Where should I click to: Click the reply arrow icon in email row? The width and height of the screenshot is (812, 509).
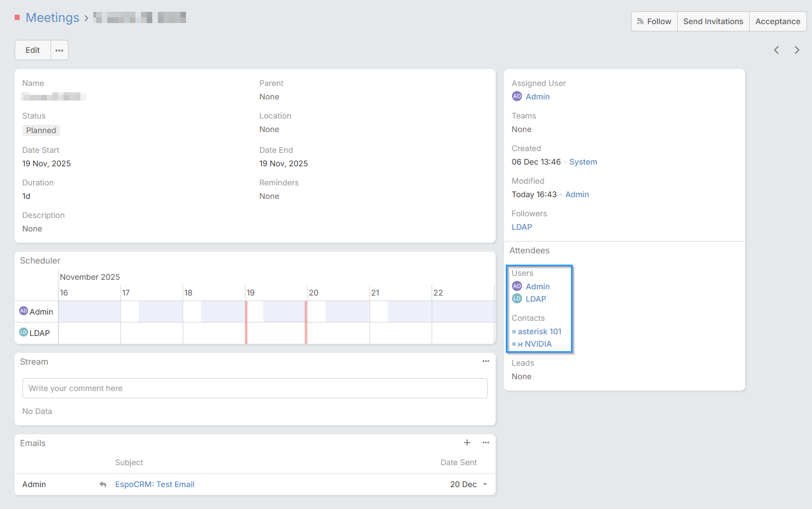click(x=103, y=484)
